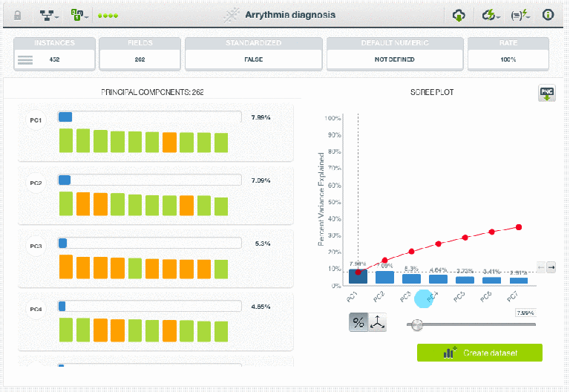
Task: Click the variance threshold slider handle
Action: pos(416,324)
